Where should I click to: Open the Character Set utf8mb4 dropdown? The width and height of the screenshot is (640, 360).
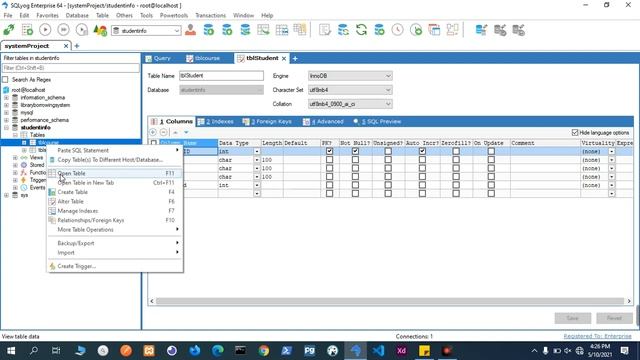click(388, 90)
